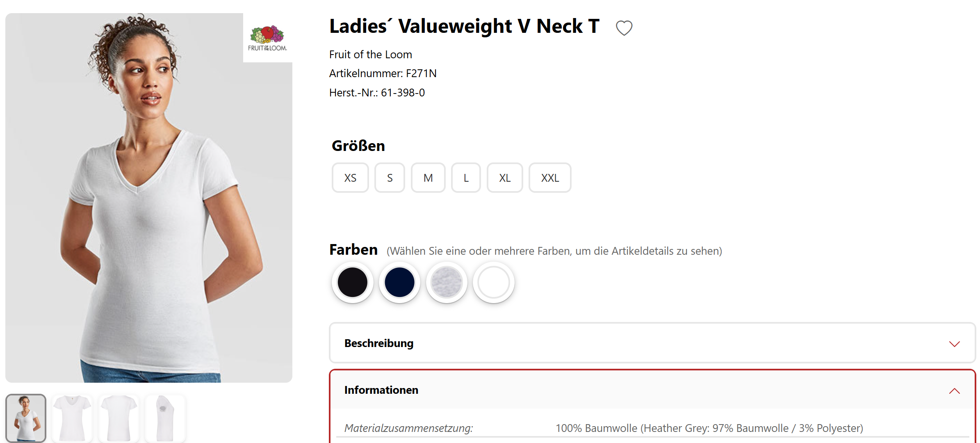
Task: Select the white color swatch
Action: (494, 283)
